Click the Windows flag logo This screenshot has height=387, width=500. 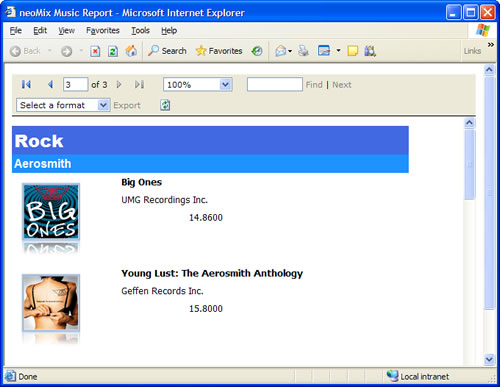pos(482,31)
